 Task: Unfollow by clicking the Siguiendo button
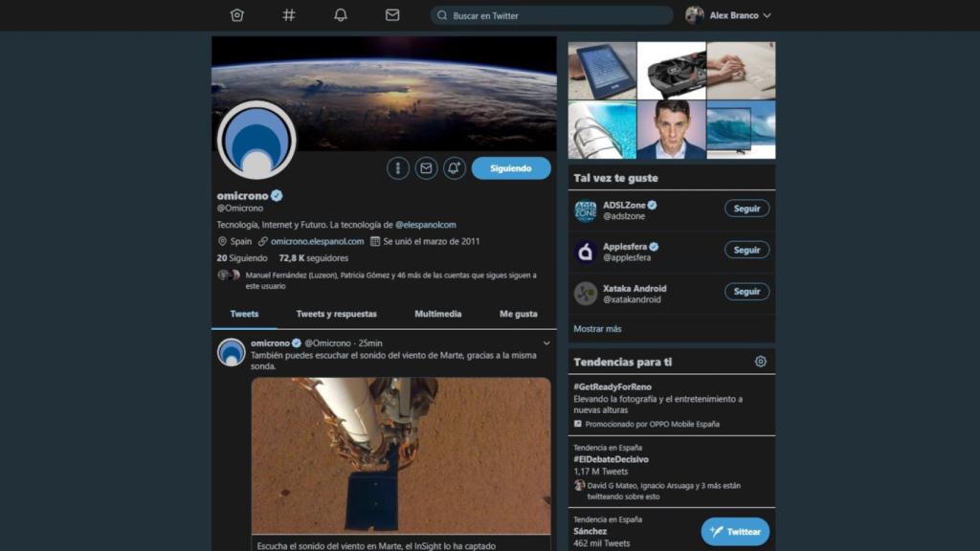point(510,167)
